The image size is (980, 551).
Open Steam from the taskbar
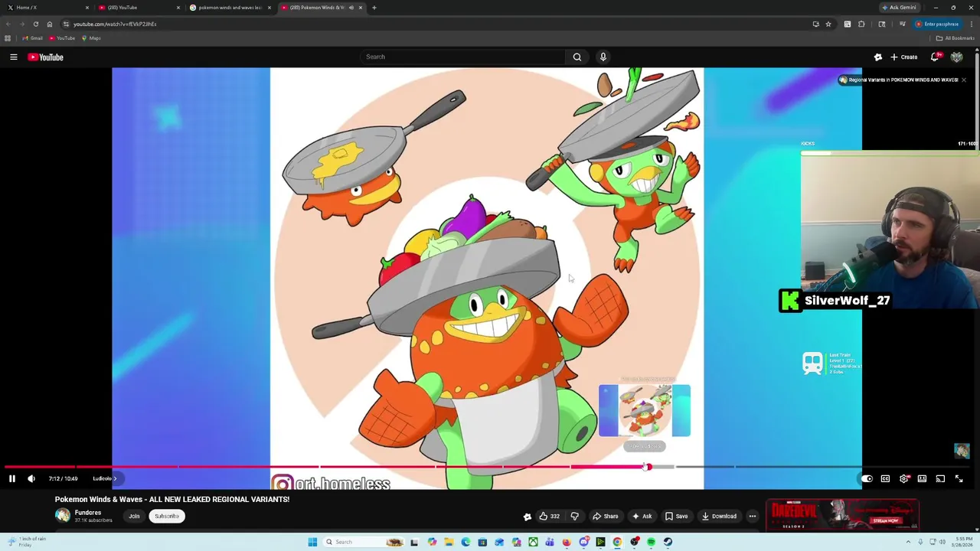[668, 542]
